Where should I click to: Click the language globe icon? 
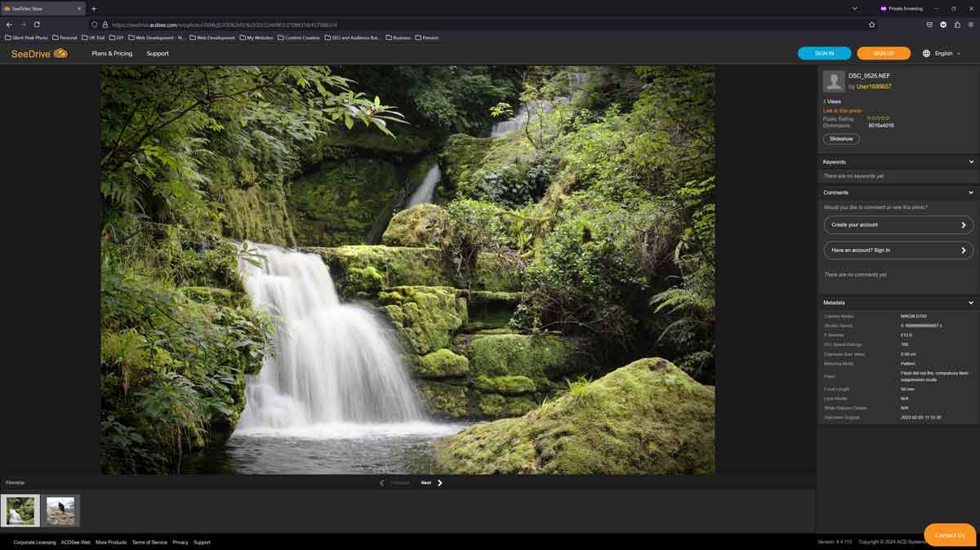[x=926, y=52]
